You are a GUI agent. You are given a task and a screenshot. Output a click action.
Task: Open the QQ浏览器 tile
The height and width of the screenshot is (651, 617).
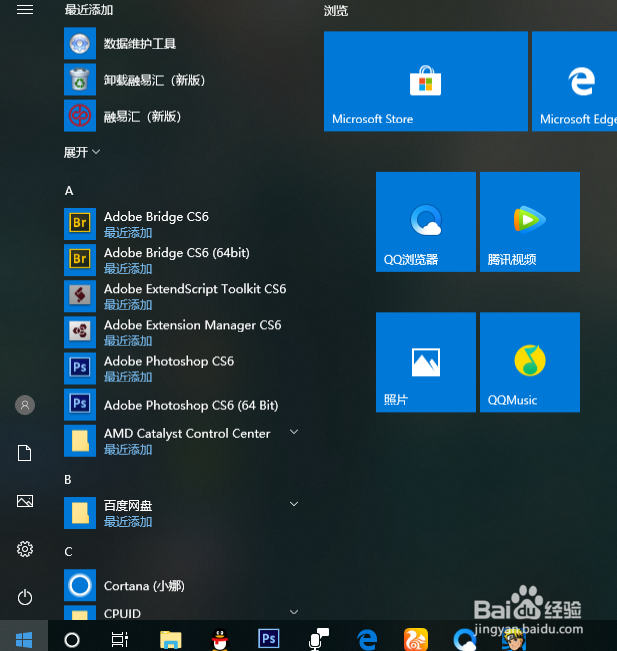(x=426, y=222)
